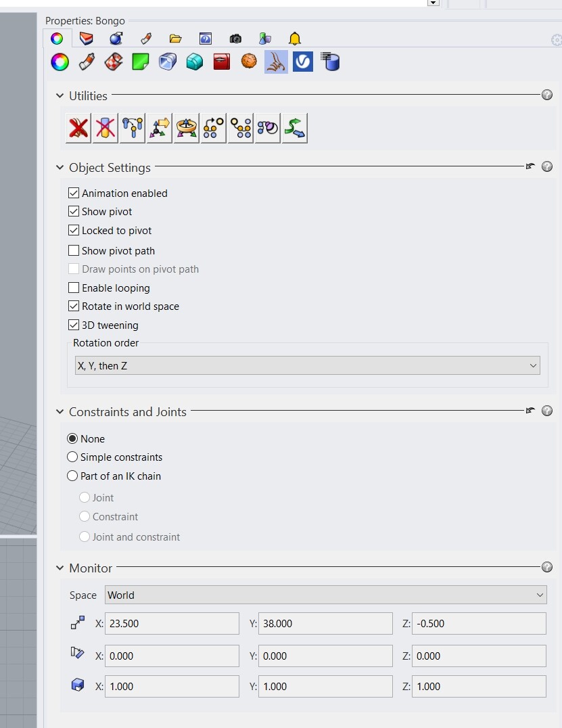Reset Constraints and Joints with arrow icon
Image resolution: width=562 pixels, height=728 pixels.
pyautogui.click(x=530, y=411)
